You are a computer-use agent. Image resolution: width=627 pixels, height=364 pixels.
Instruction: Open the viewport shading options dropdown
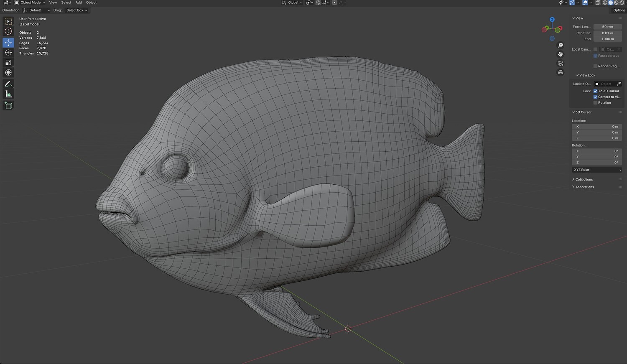click(x=625, y=3)
